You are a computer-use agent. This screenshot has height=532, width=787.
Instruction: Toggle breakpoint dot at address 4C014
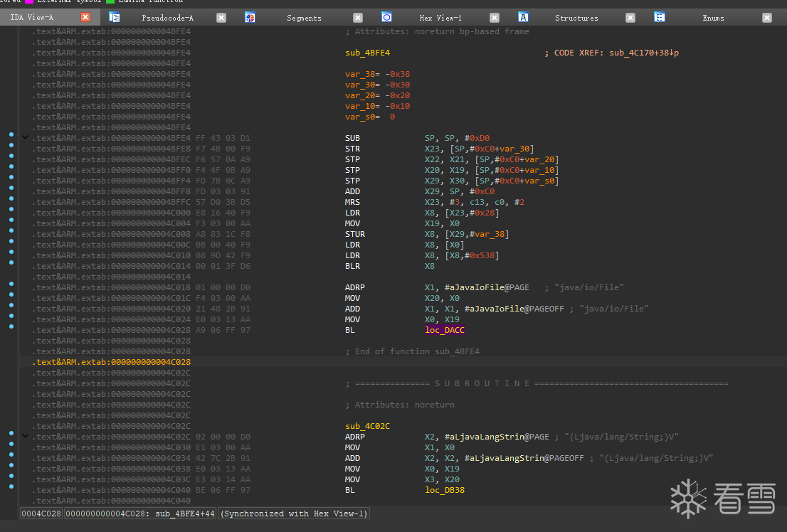coord(11,262)
